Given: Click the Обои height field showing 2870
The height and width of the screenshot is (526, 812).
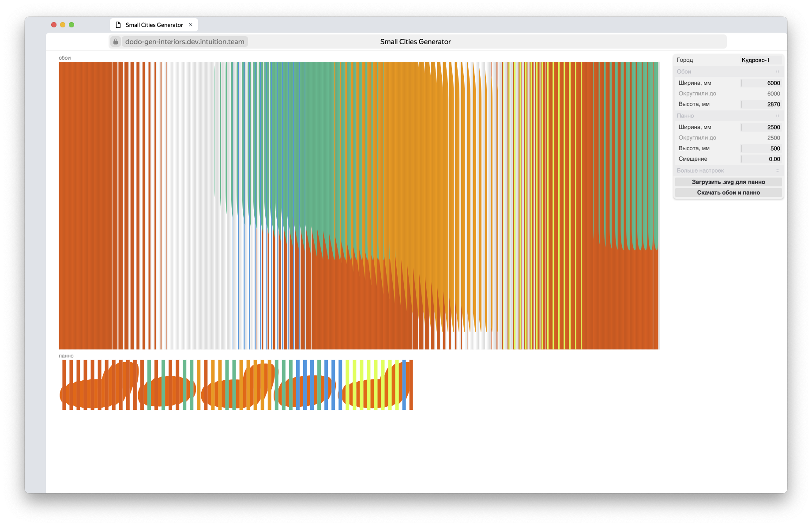Looking at the screenshot, I should tap(761, 104).
